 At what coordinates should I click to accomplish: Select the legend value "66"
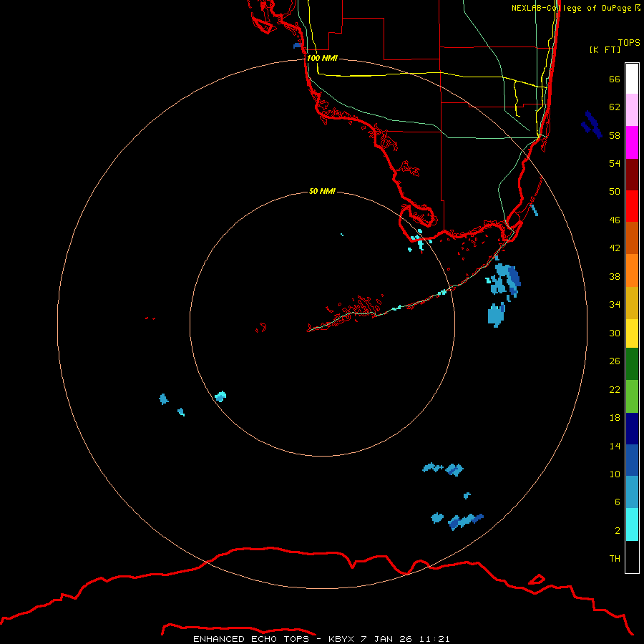click(x=615, y=79)
